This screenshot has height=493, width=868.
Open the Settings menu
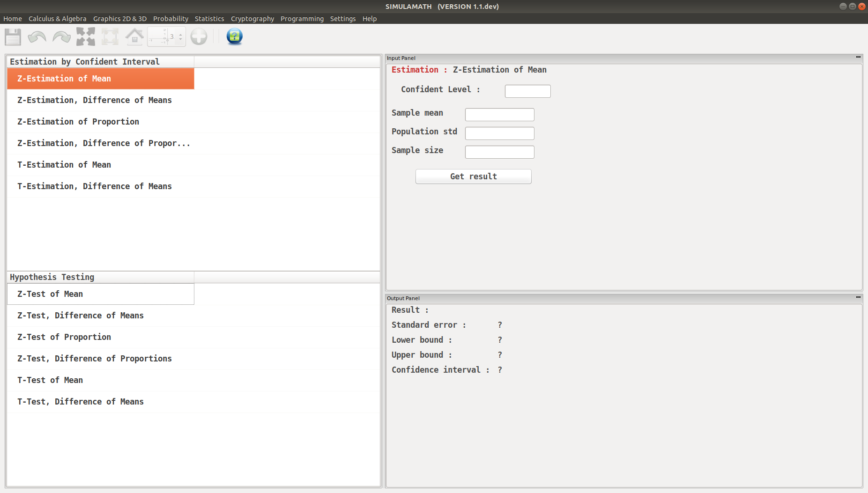click(x=343, y=19)
